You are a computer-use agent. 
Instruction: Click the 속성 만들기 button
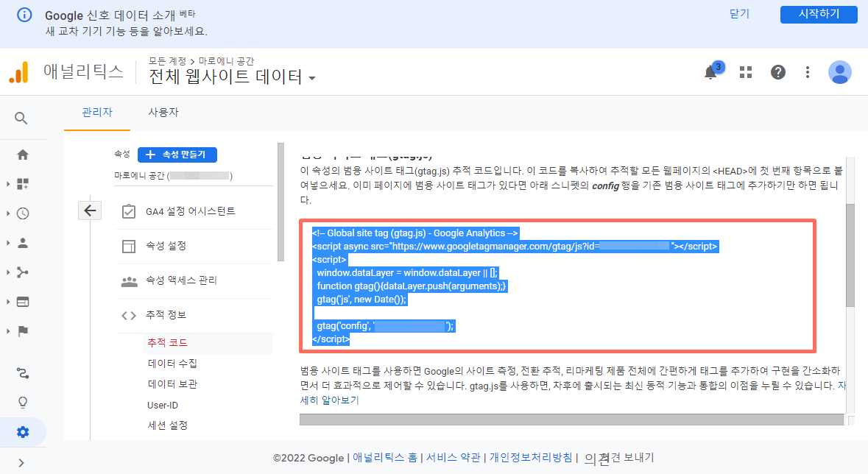coord(177,155)
